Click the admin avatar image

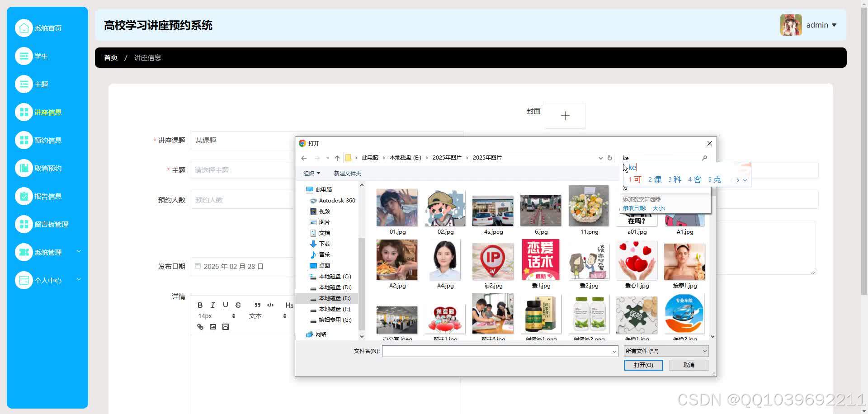click(791, 25)
